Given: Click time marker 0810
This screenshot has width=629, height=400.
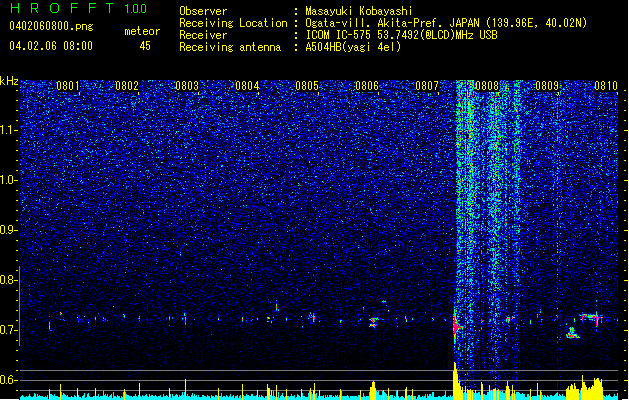Looking at the screenshot, I should [606, 86].
